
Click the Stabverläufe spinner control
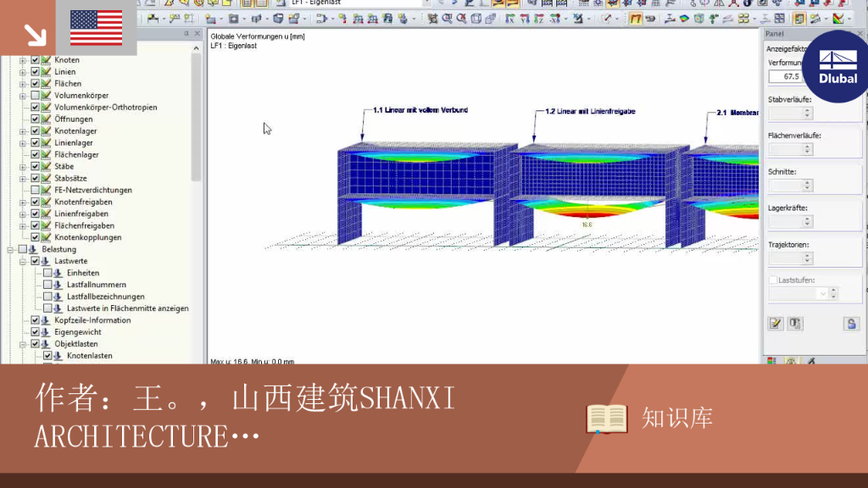click(807, 114)
